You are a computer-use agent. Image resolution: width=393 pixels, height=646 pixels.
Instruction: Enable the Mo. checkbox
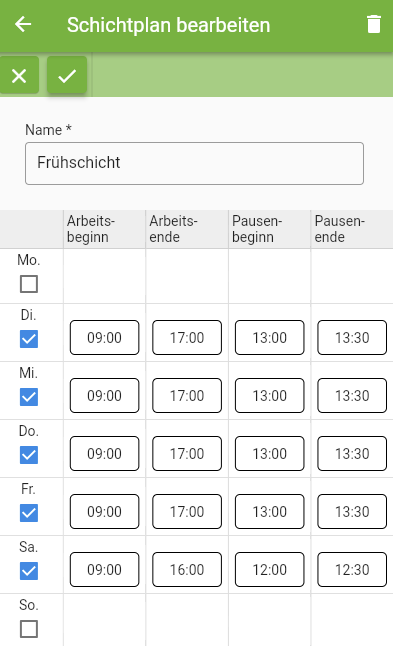pyautogui.click(x=29, y=284)
